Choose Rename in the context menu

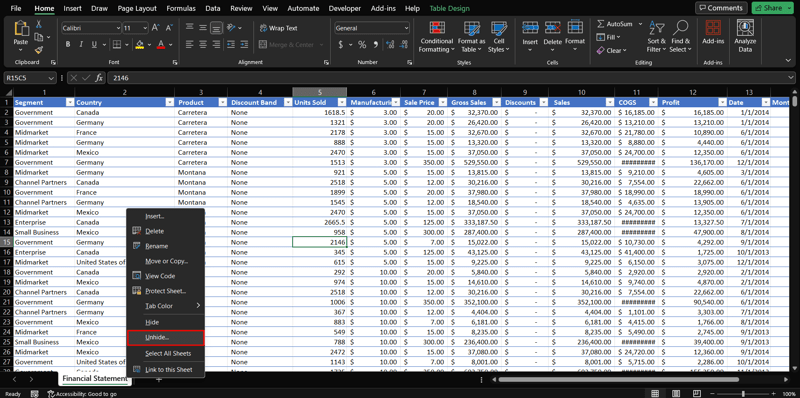(166, 246)
